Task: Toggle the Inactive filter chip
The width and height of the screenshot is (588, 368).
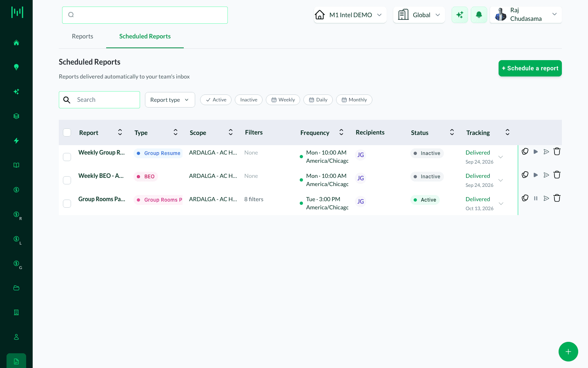Action: click(249, 100)
